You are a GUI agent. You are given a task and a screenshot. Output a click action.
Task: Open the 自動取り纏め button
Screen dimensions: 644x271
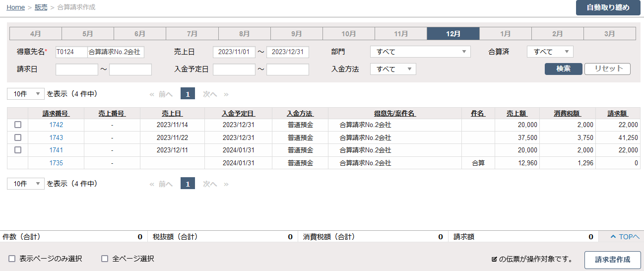click(608, 7)
